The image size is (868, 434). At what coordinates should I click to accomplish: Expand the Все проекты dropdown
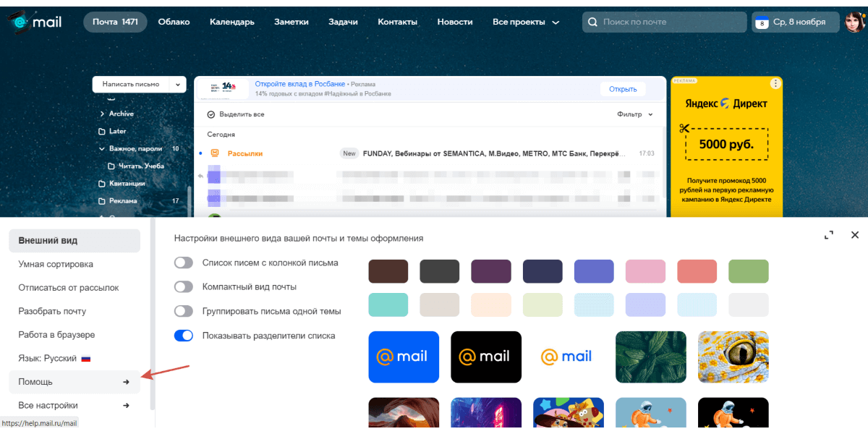coord(526,22)
